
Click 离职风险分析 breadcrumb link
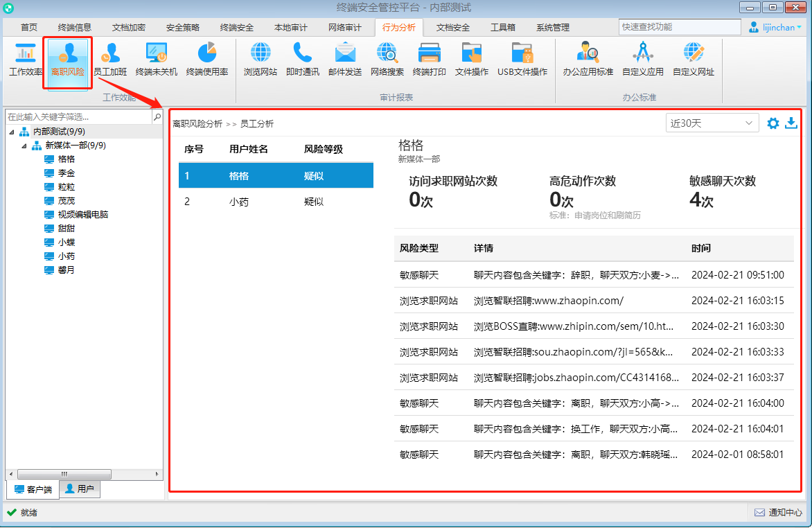tap(197, 124)
